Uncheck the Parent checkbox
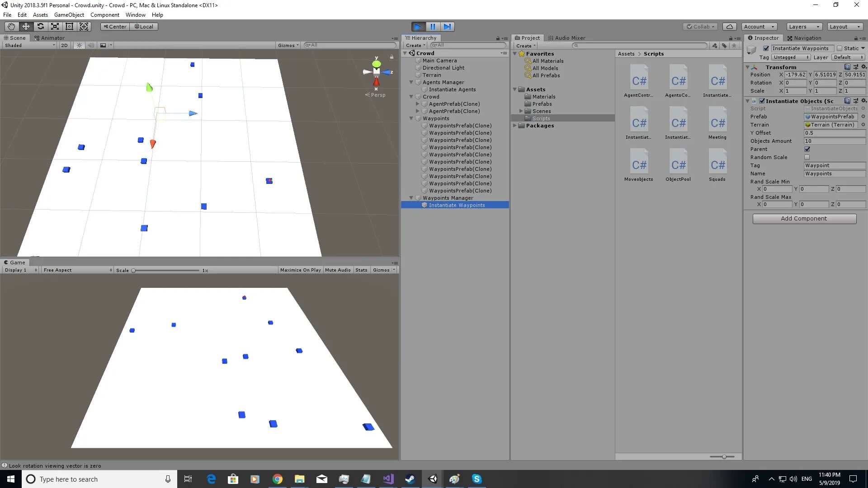The height and width of the screenshot is (488, 868). (807, 149)
